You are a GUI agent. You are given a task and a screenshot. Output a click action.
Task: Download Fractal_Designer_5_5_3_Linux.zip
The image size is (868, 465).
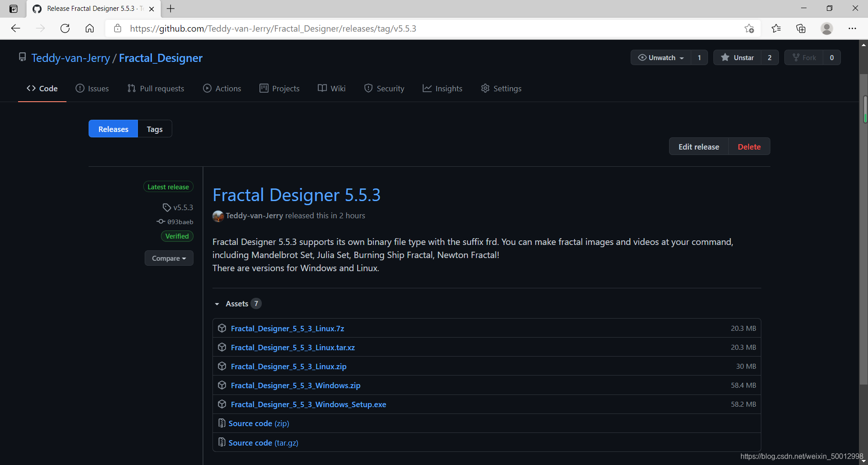289,366
